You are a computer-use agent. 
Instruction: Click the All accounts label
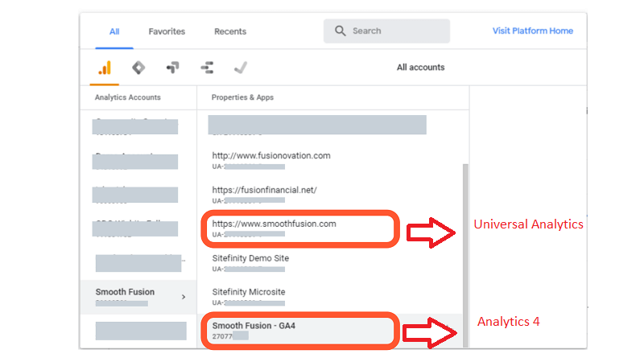point(420,68)
